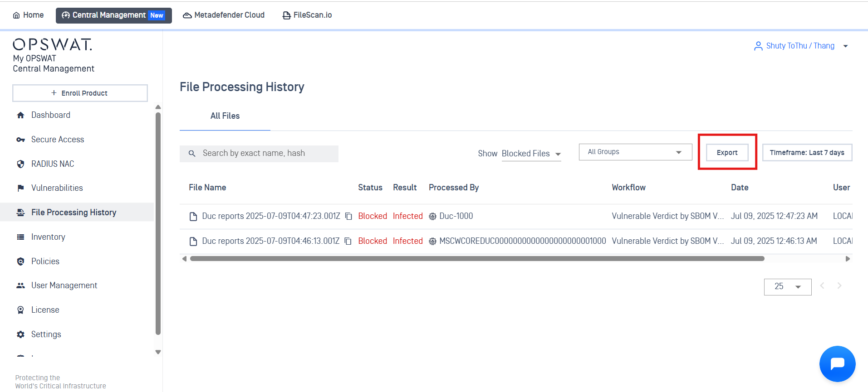
Task: Click Jul 09, 2025 12:47:23 AM date
Action: pos(774,216)
